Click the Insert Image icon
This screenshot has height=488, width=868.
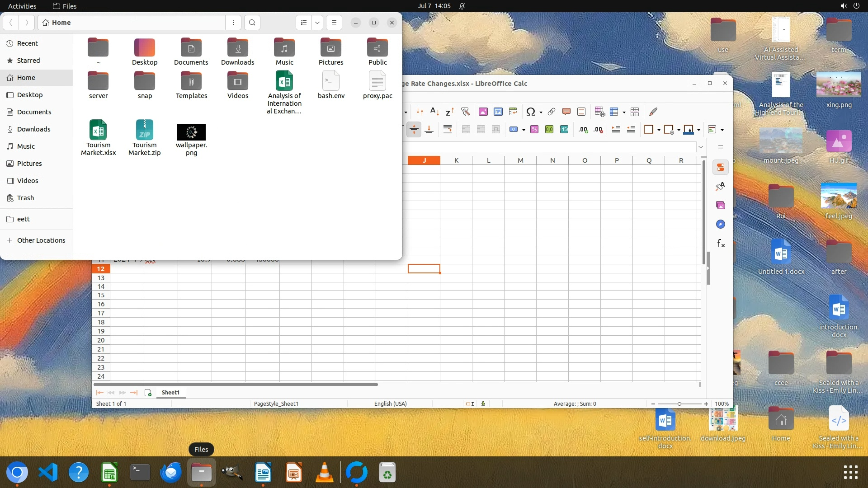click(x=483, y=112)
